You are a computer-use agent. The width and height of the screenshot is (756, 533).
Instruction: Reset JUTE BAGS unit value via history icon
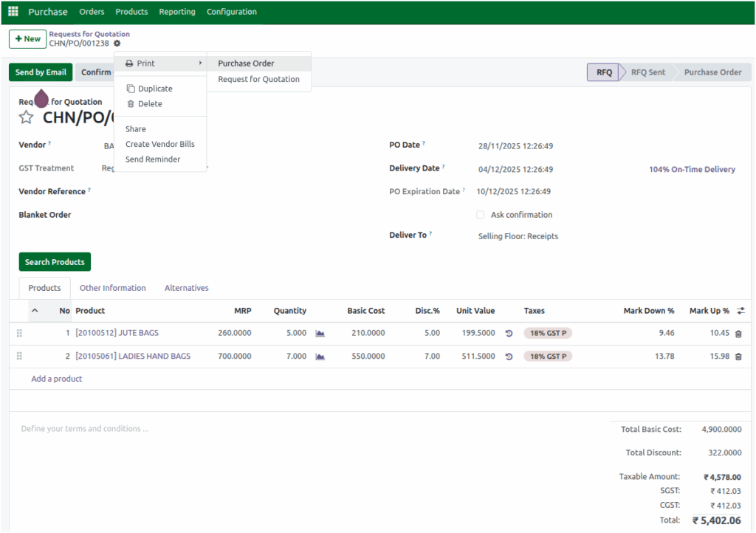(509, 333)
